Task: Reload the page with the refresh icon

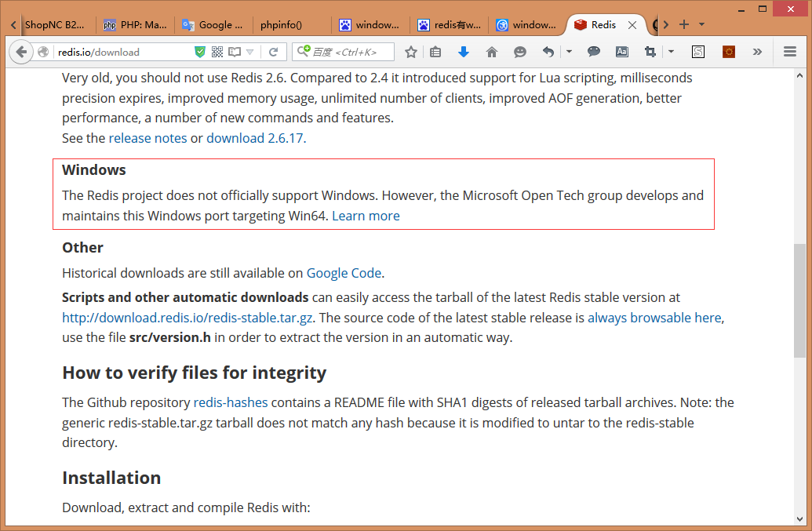Action: point(273,52)
